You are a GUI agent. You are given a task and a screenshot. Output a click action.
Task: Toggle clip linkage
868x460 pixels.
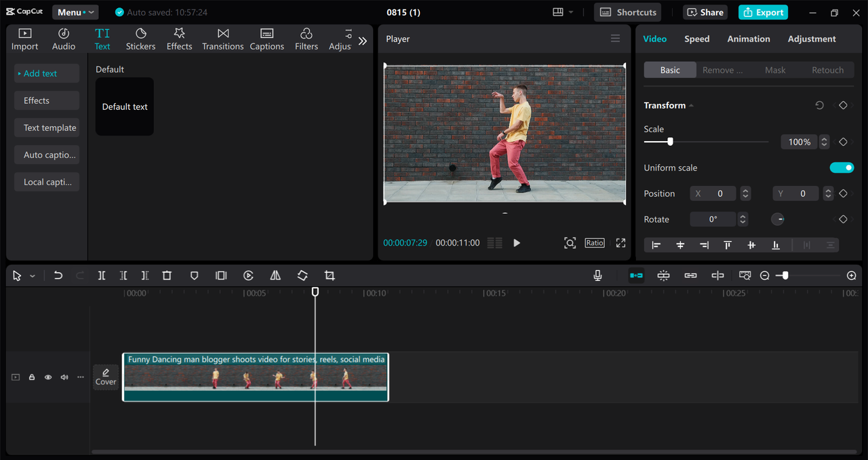tap(690, 275)
